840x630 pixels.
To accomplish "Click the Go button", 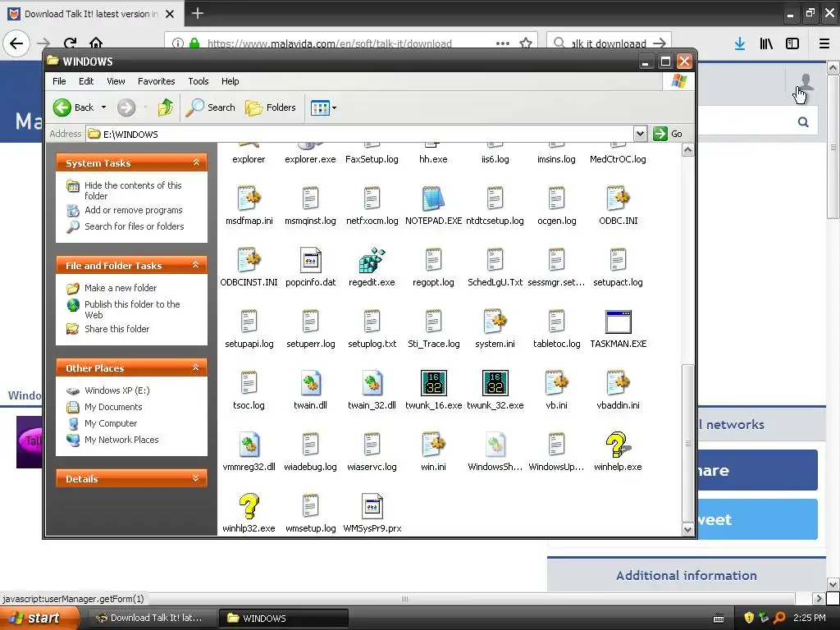I will (x=668, y=134).
